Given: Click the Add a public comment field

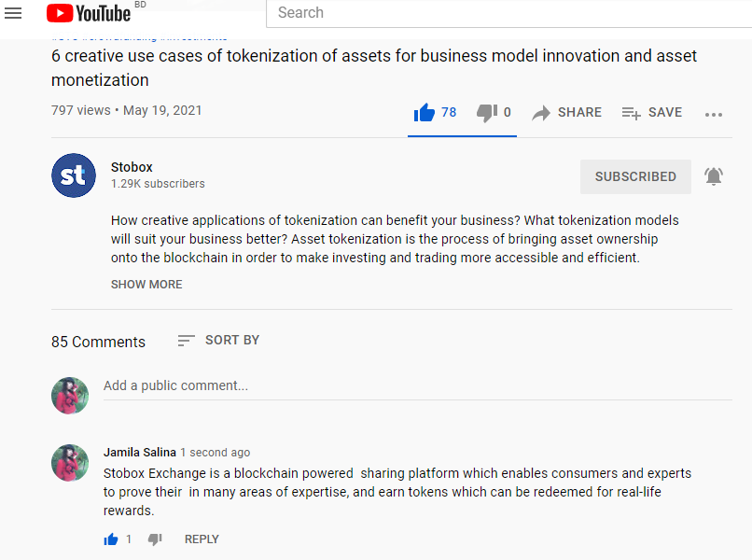Looking at the screenshot, I should 417,386.
